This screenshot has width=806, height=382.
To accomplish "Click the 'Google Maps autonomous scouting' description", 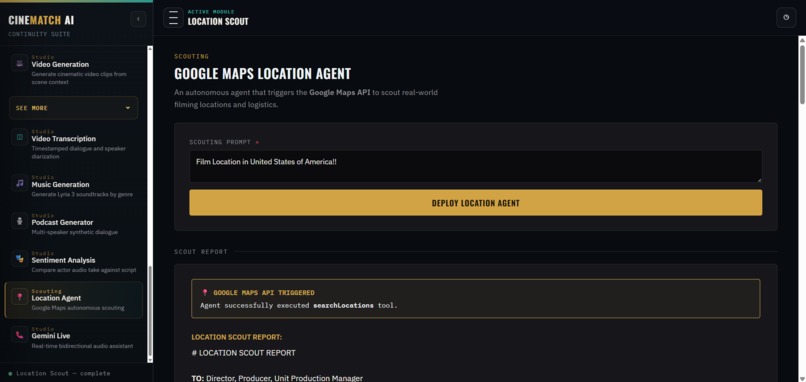I will 78,308.
